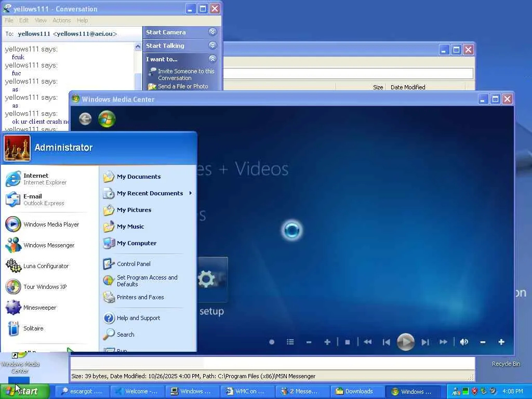Open Search from Start menu
This screenshot has height=399, width=532.
tap(119, 335)
